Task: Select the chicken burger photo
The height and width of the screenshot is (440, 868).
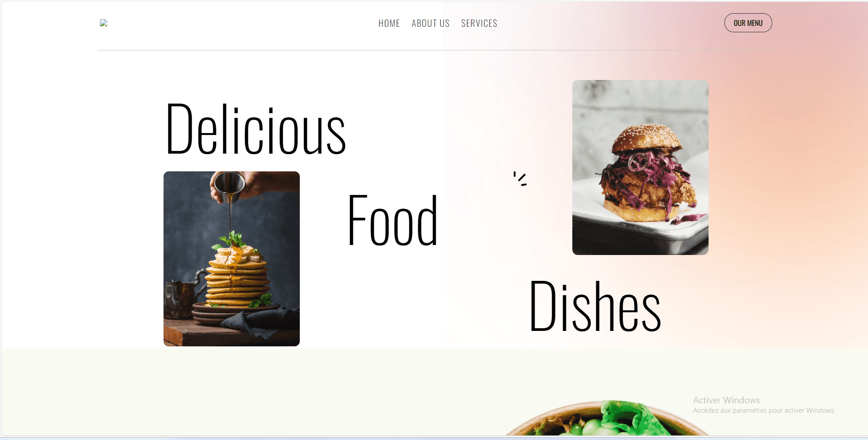Action: click(x=640, y=167)
